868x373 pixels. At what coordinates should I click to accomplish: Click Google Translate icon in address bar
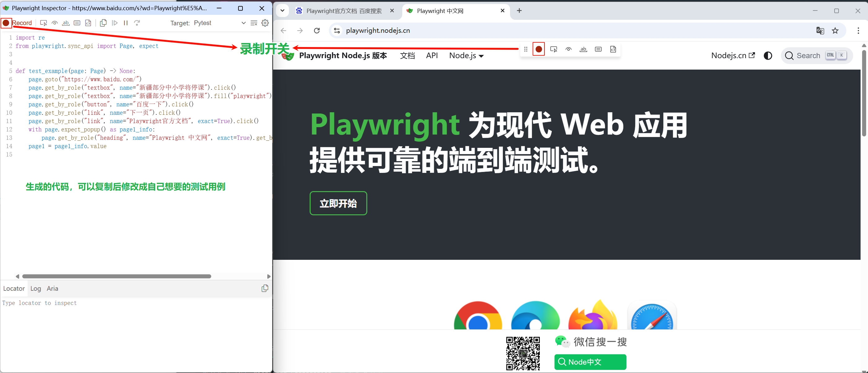coord(820,31)
